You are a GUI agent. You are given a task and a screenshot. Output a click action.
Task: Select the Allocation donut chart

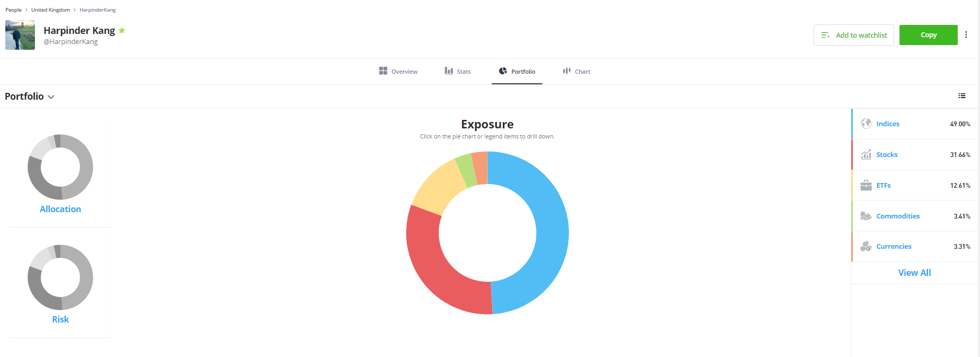(x=60, y=167)
